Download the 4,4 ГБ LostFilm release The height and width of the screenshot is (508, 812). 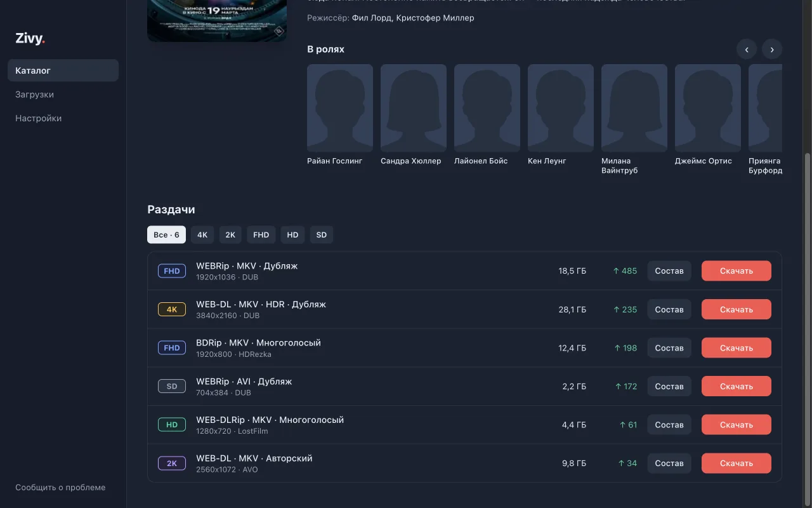[x=737, y=425]
